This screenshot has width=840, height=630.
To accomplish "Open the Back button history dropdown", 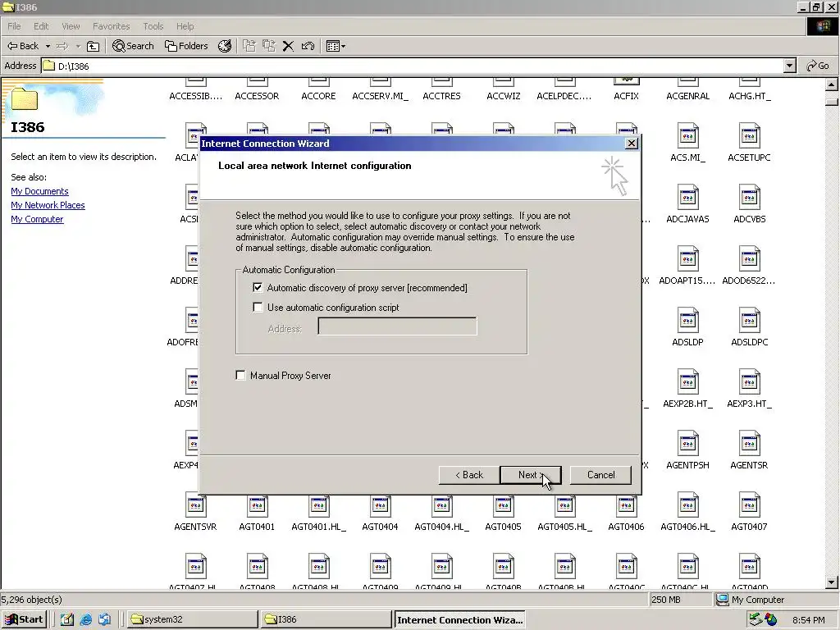I will tap(47, 47).
